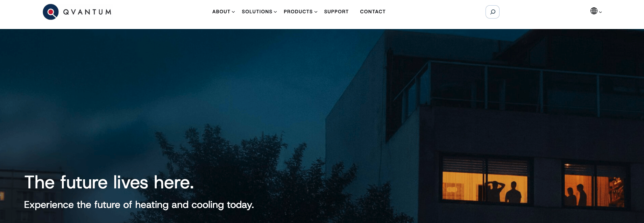644x223 pixels.
Task: Click the lit window with stretching silhouette
Action: 485,181
